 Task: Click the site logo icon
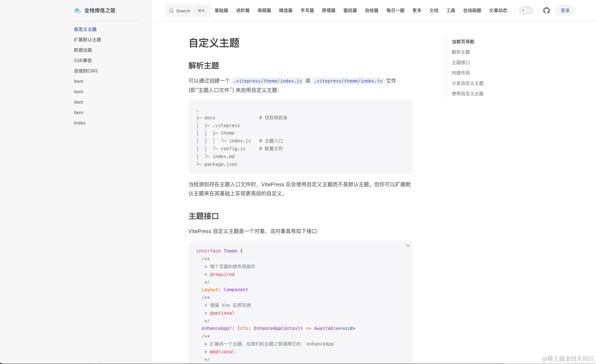click(78, 10)
